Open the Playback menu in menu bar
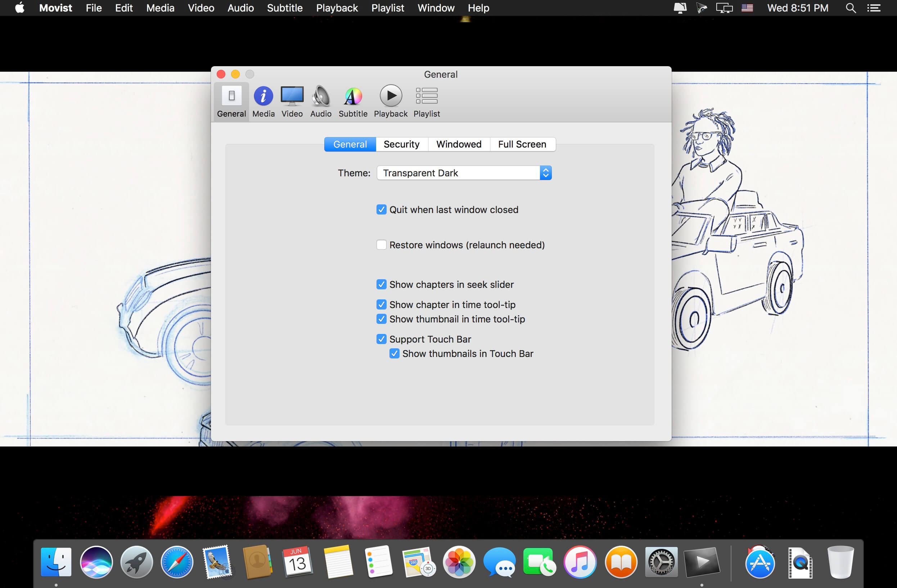This screenshot has height=588, width=897. (x=337, y=8)
